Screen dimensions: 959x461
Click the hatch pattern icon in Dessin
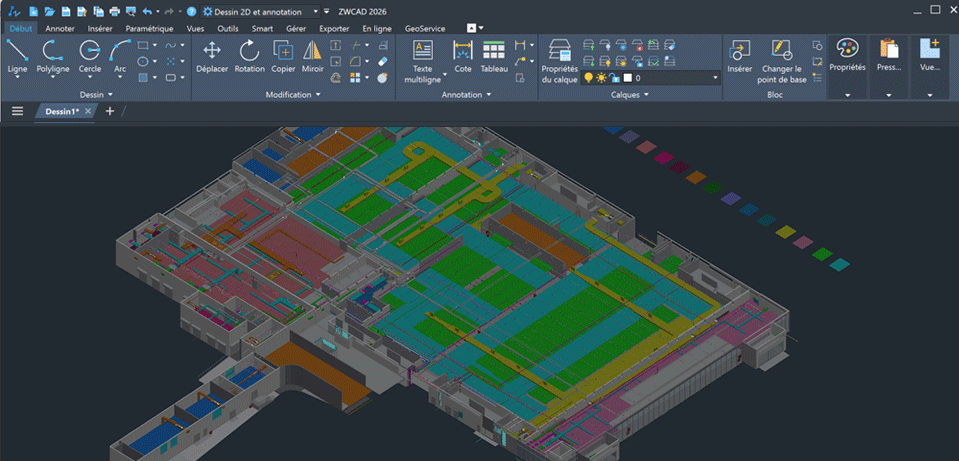pyautogui.click(x=143, y=78)
